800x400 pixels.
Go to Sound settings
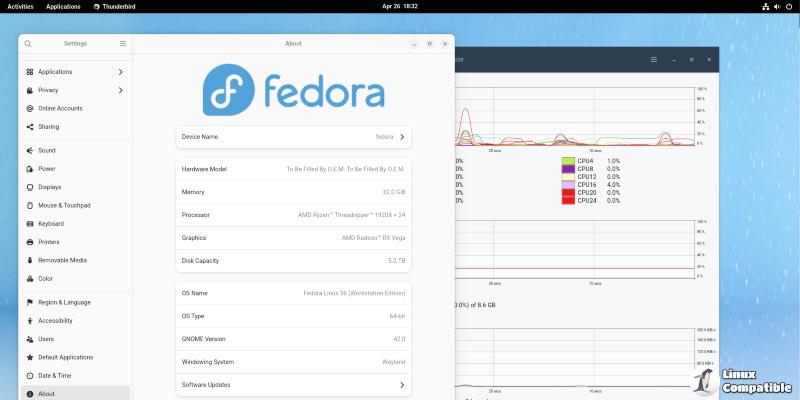46,150
